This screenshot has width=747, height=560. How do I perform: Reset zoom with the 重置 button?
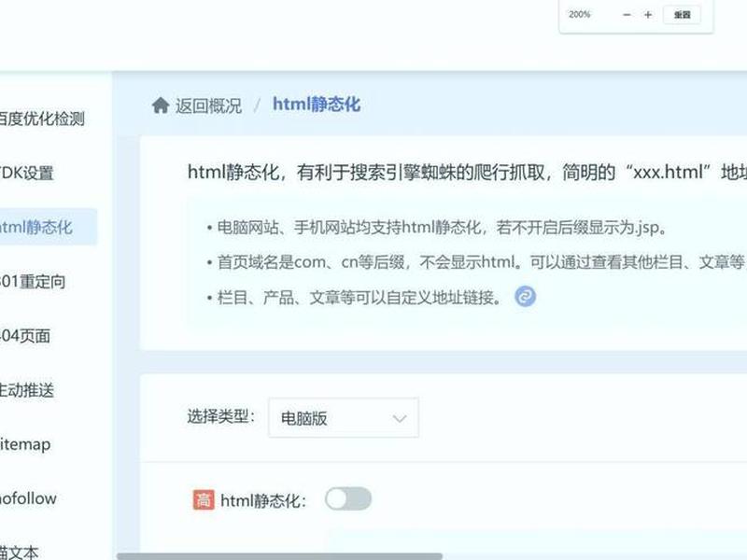[682, 15]
